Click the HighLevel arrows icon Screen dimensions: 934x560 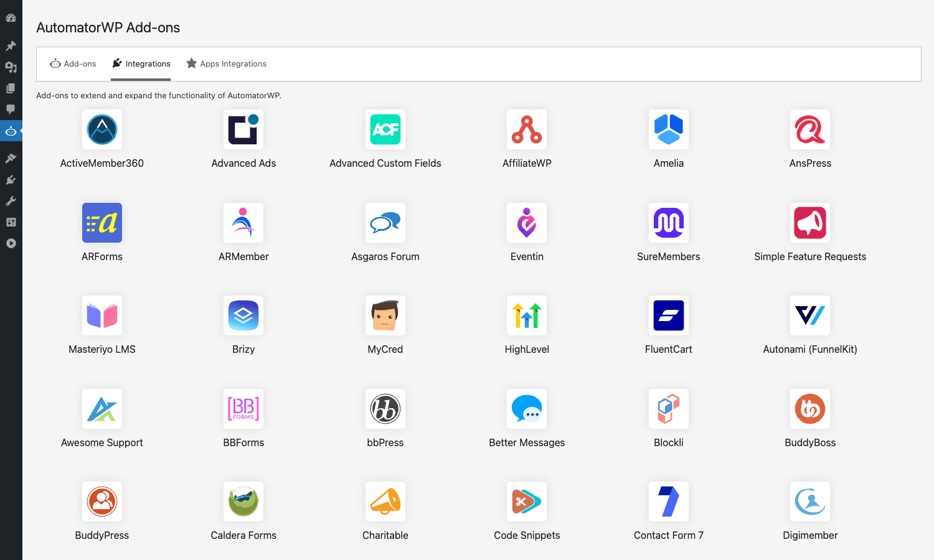click(x=527, y=315)
